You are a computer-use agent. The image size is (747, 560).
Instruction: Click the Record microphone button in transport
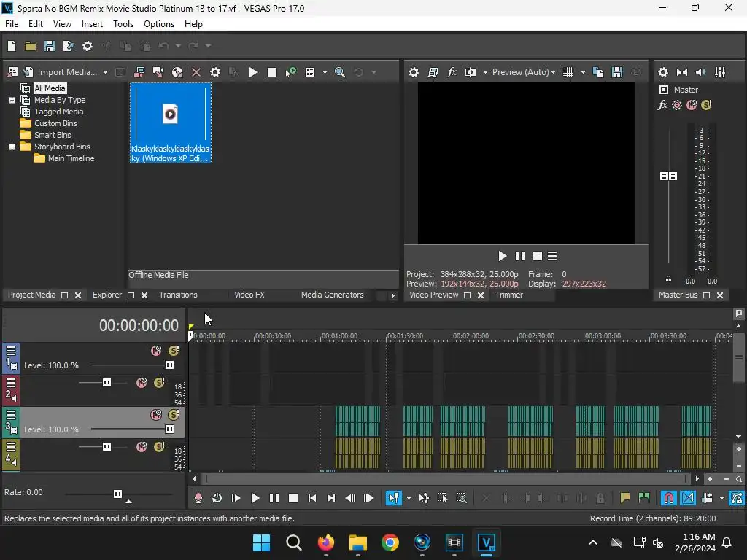(x=198, y=498)
